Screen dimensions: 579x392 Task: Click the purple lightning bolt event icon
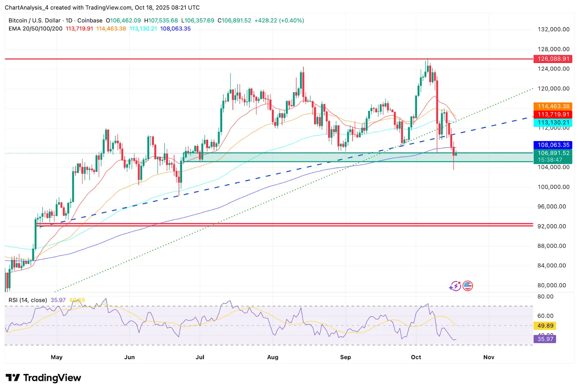tap(455, 286)
